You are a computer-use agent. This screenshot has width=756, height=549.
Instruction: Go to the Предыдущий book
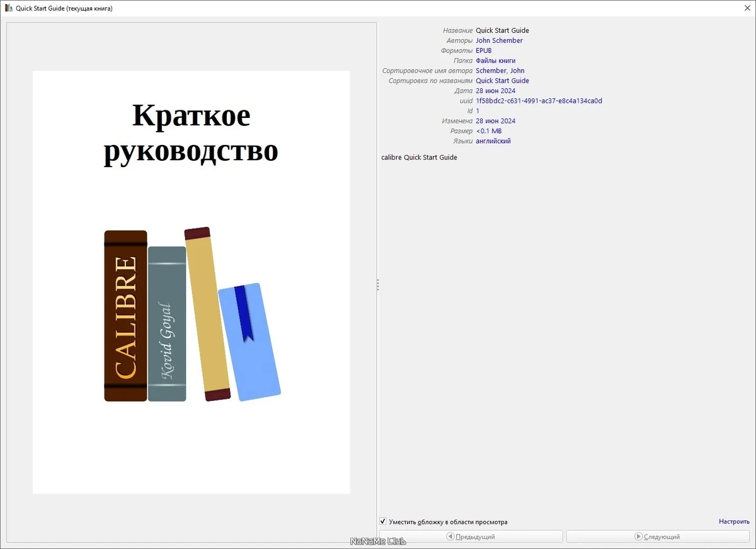[471, 536]
